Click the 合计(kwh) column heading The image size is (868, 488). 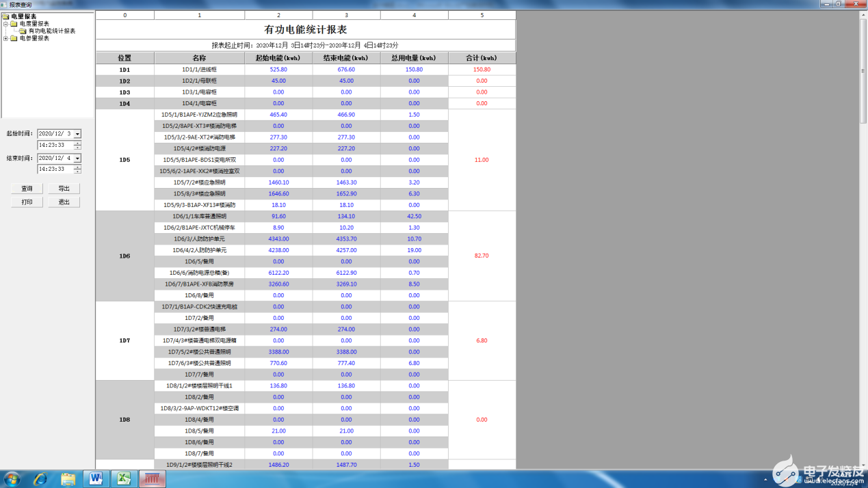coord(482,58)
